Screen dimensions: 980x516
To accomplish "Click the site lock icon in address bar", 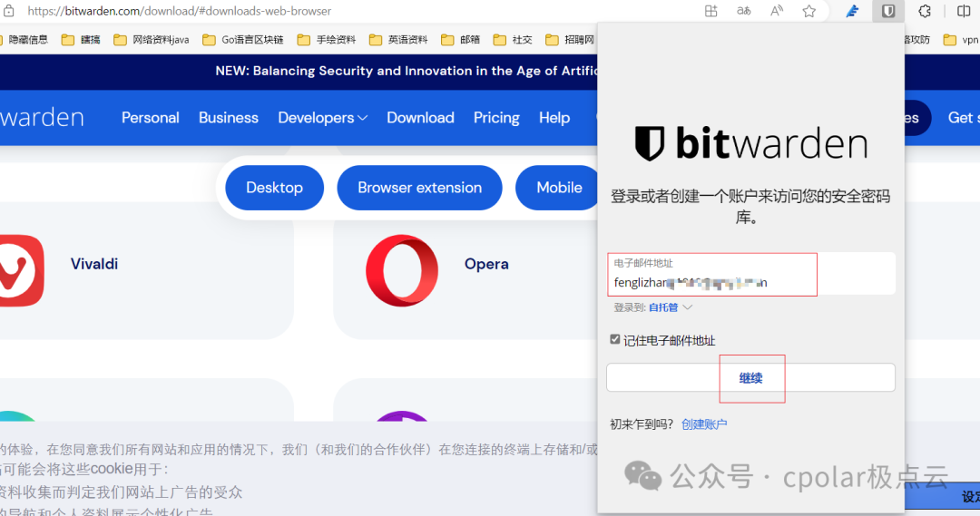I will (9, 11).
